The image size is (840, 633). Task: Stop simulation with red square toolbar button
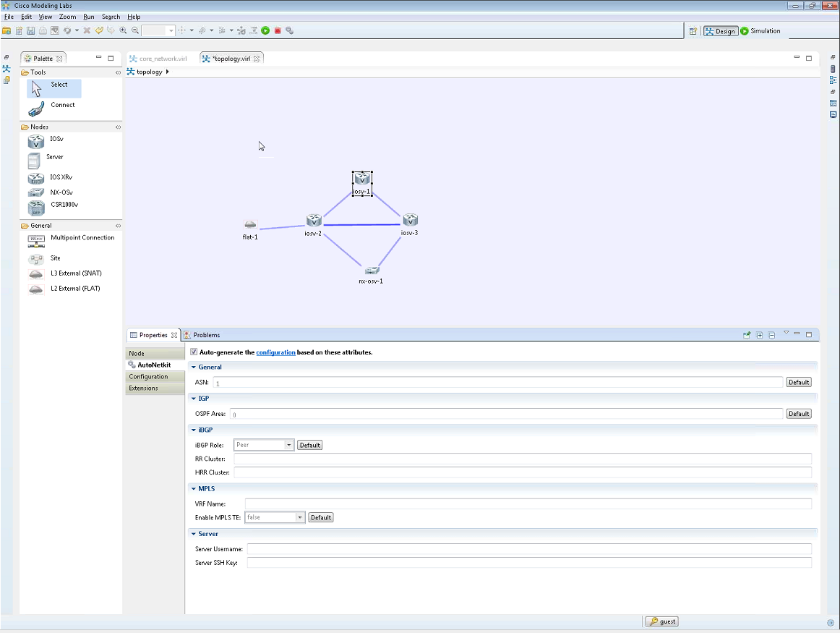pyautogui.click(x=278, y=31)
